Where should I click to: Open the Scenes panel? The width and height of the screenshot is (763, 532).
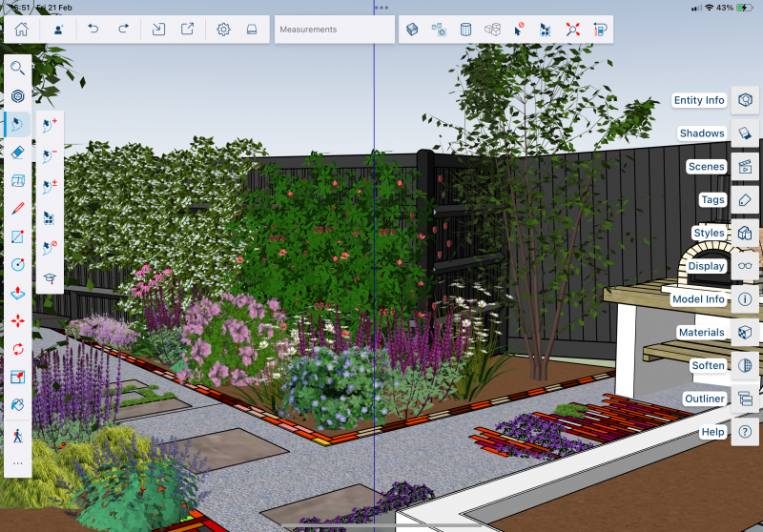[745, 167]
